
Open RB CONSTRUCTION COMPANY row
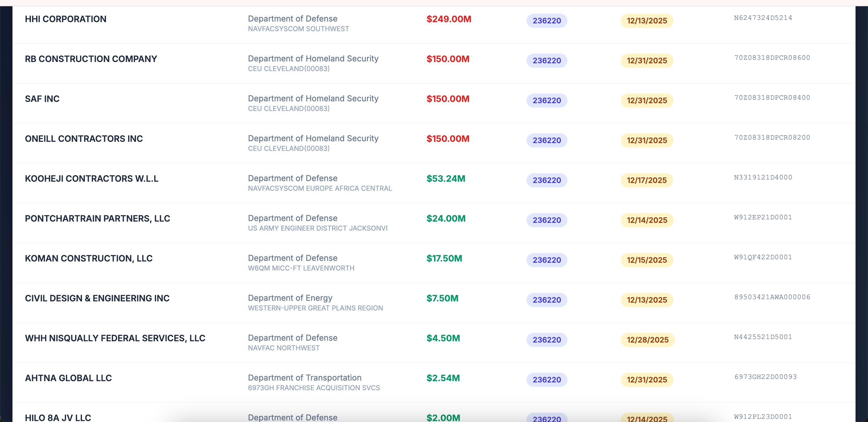point(91,59)
